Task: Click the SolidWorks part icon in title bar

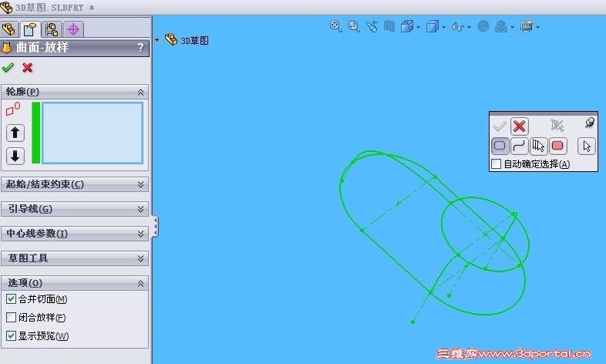Action: pyautogui.click(x=6, y=7)
